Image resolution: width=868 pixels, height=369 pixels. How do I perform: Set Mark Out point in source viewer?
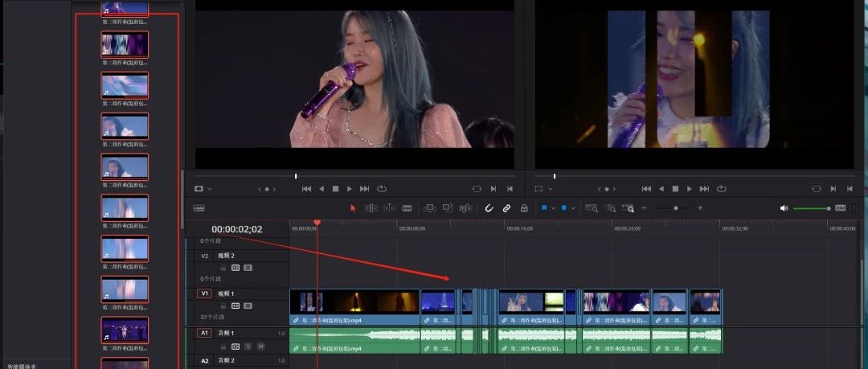510,189
